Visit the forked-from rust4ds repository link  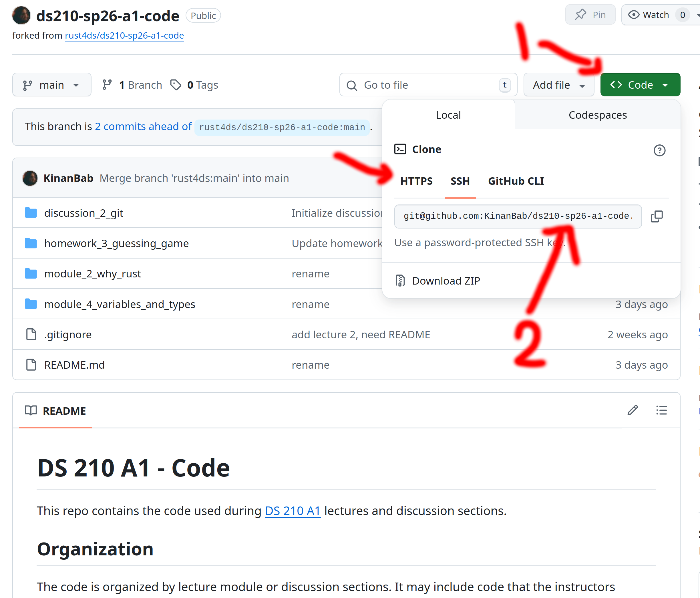pos(124,35)
